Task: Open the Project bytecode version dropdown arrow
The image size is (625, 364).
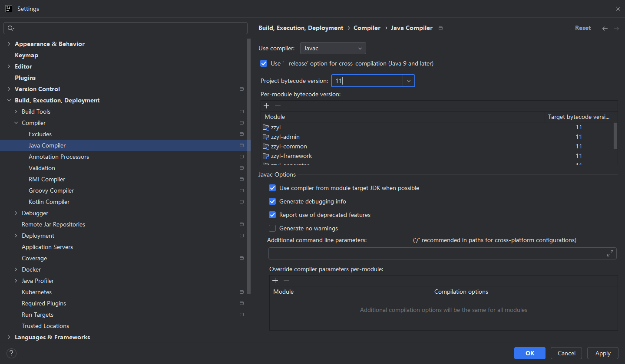Action: (409, 81)
